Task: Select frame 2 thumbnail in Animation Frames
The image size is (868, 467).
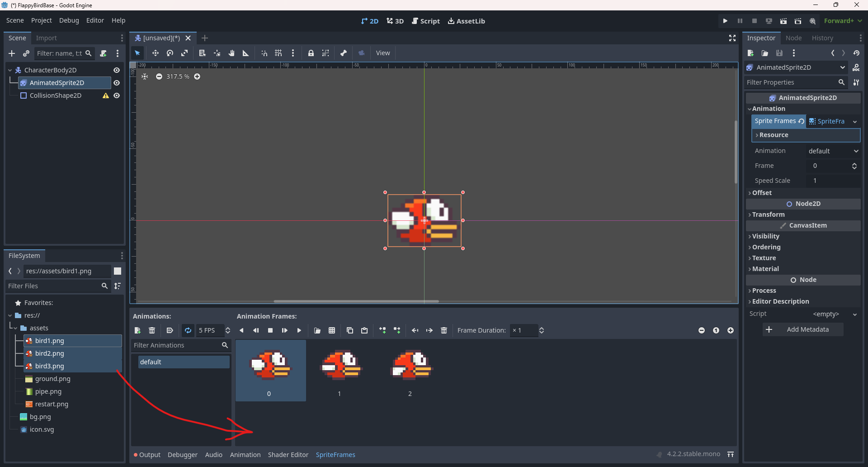Action: click(410, 367)
